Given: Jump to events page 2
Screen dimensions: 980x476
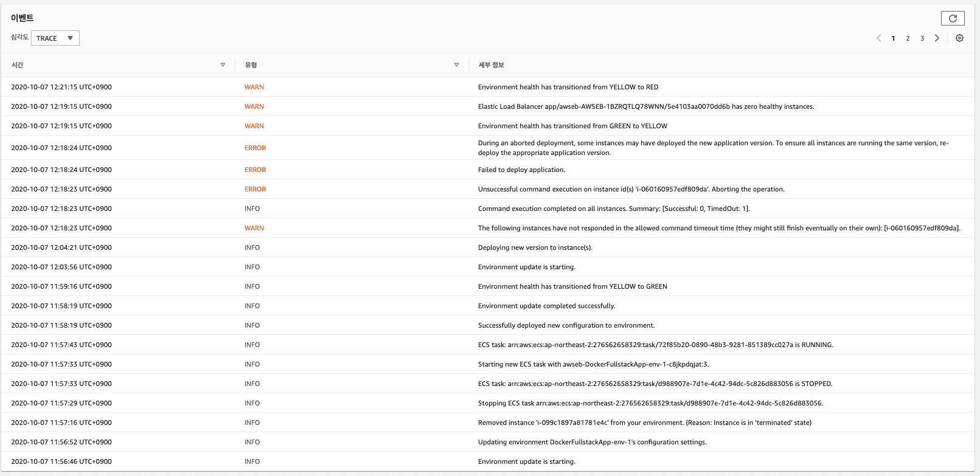Looking at the screenshot, I should tap(908, 38).
